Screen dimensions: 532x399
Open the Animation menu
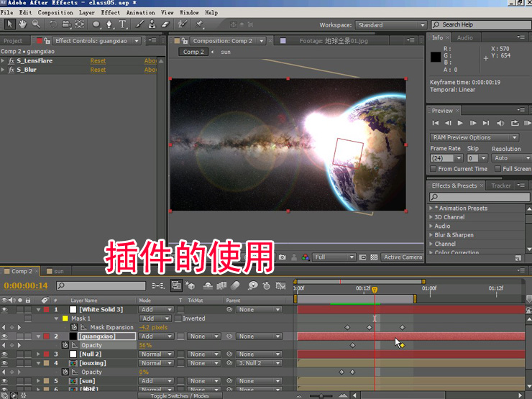pyautogui.click(x=141, y=12)
